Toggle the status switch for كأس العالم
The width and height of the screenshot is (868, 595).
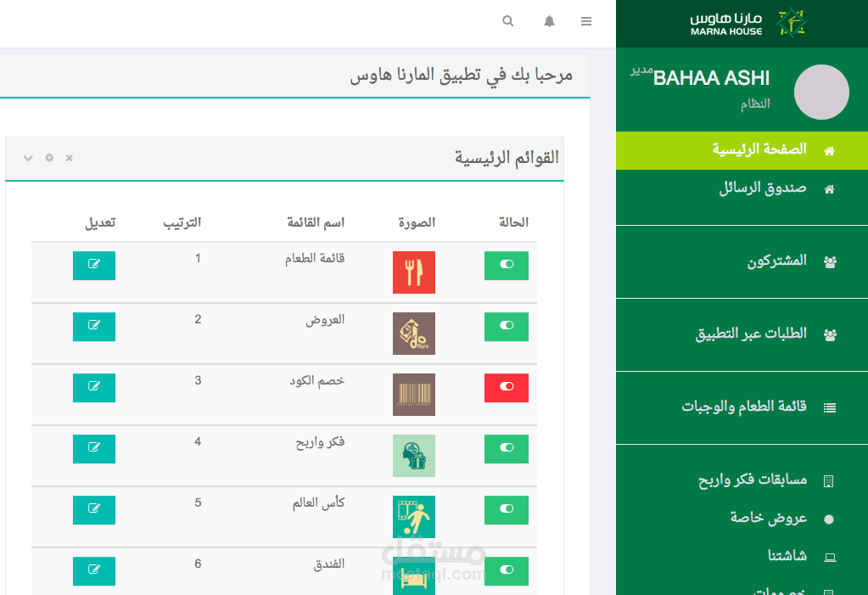tap(506, 509)
